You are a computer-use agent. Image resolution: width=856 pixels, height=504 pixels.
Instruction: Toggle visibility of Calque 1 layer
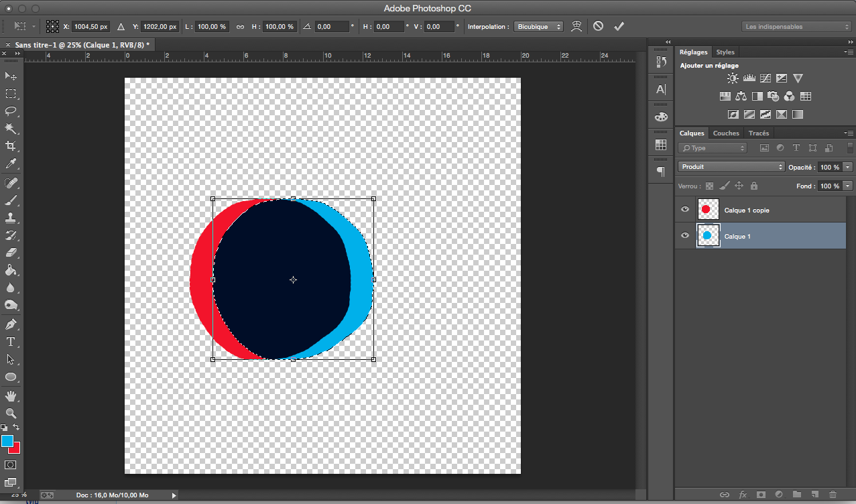685,236
